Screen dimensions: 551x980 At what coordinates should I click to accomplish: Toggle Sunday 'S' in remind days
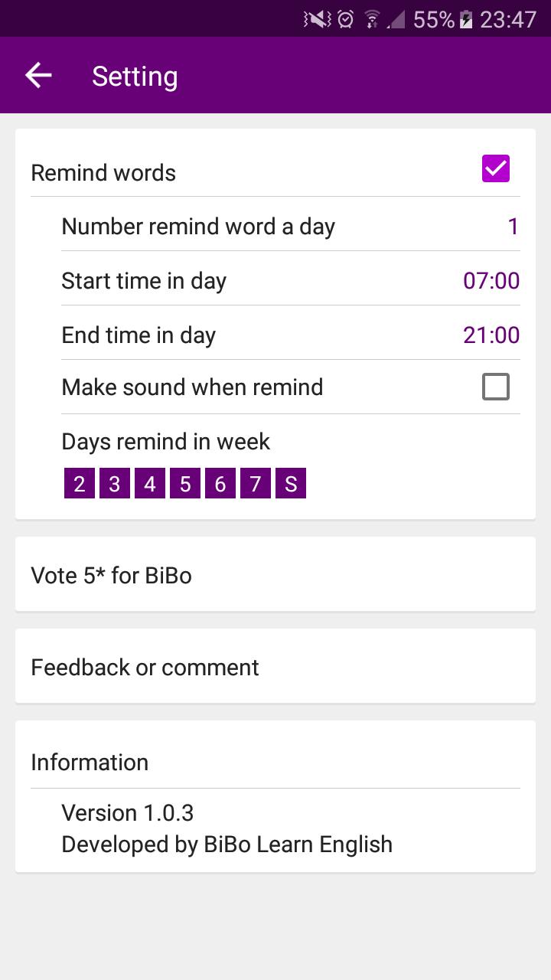[291, 484]
